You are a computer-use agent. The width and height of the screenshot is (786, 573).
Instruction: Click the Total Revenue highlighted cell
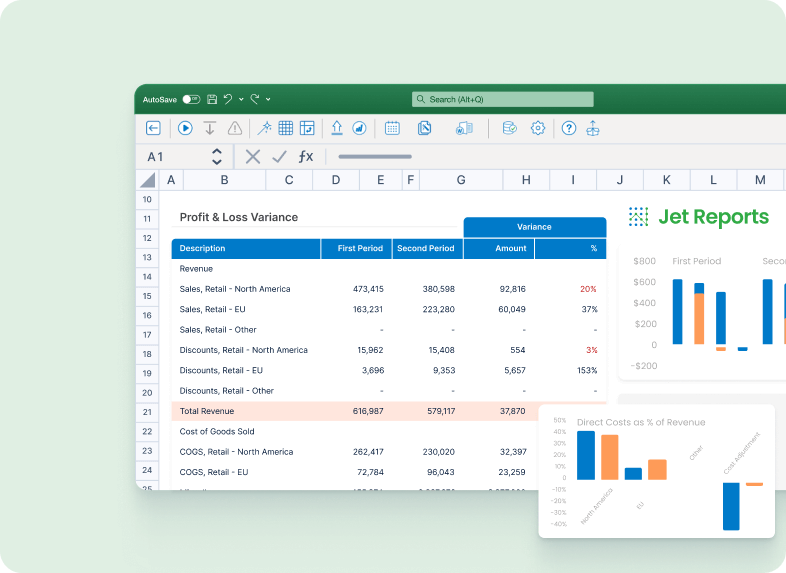point(245,411)
